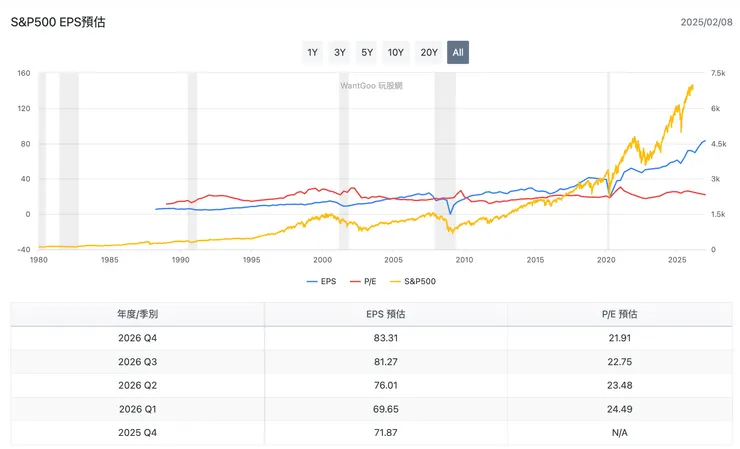Click the 1980 x-axis year label

click(39, 260)
